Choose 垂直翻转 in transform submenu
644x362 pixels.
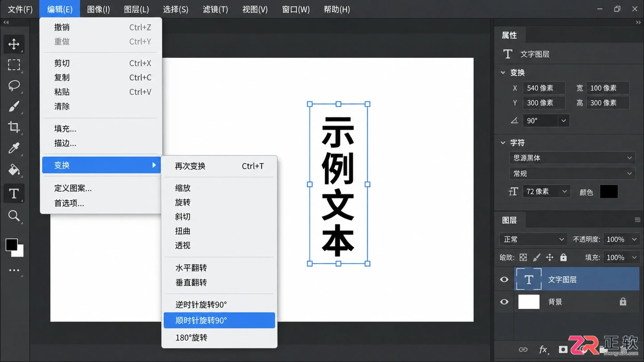219,282
